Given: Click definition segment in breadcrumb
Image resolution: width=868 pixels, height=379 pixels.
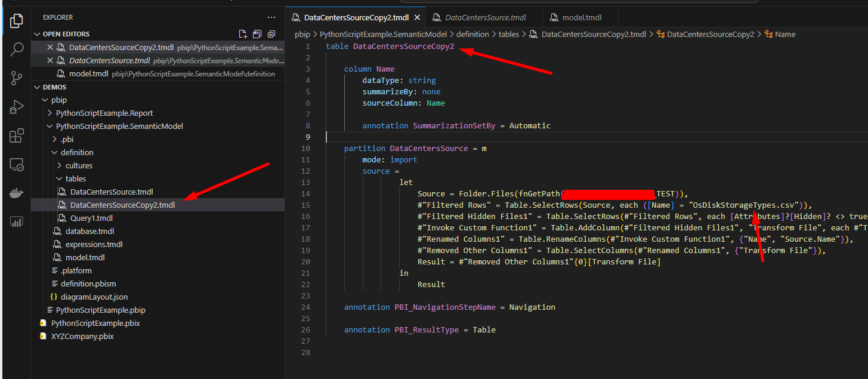Looking at the screenshot, I should [x=473, y=35].
